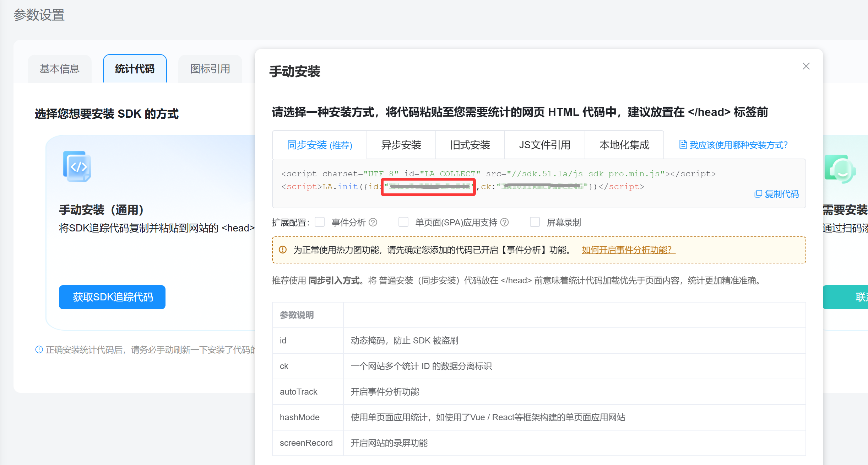Select the 旧式安装 tab
The width and height of the screenshot is (868, 465).
pyautogui.click(x=470, y=145)
